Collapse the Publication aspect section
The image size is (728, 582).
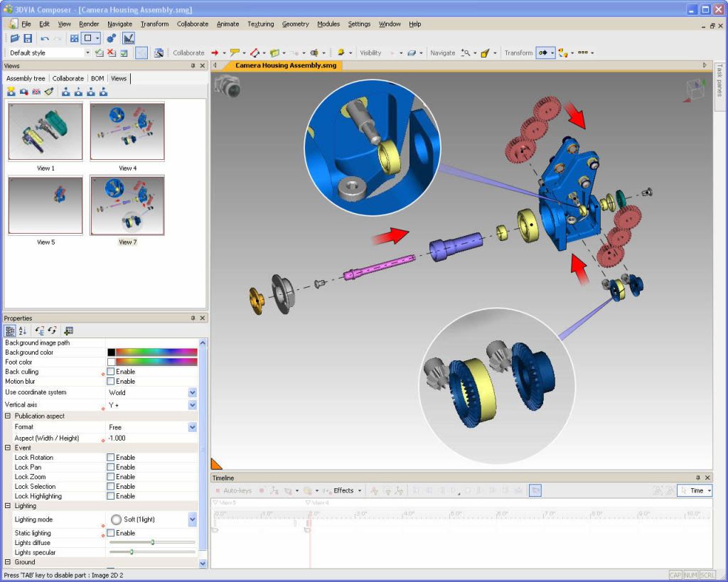coord(8,416)
